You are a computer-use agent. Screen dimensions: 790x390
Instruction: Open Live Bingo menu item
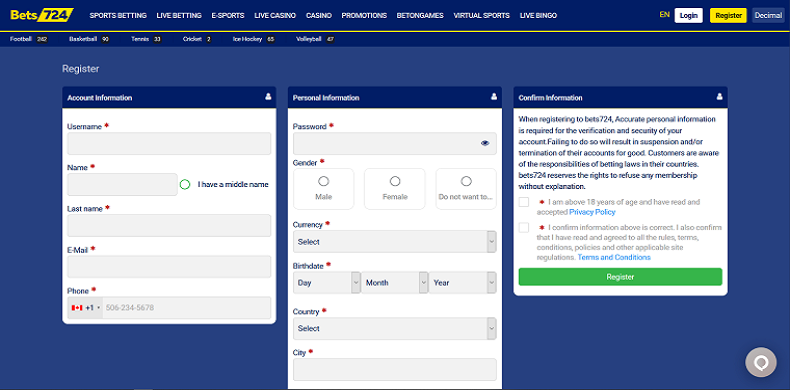click(x=538, y=16)
